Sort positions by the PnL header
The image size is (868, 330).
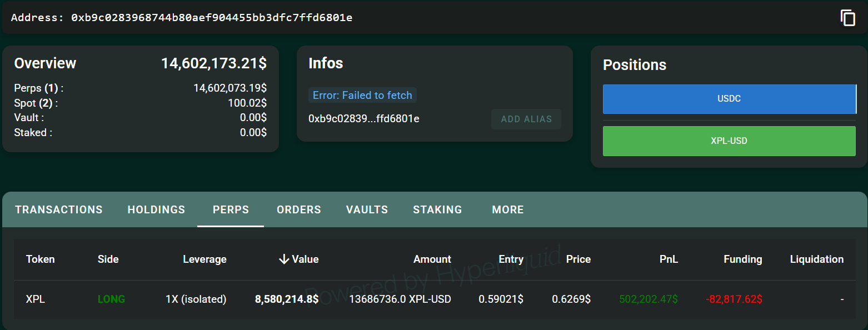click(x=669, y=259)
